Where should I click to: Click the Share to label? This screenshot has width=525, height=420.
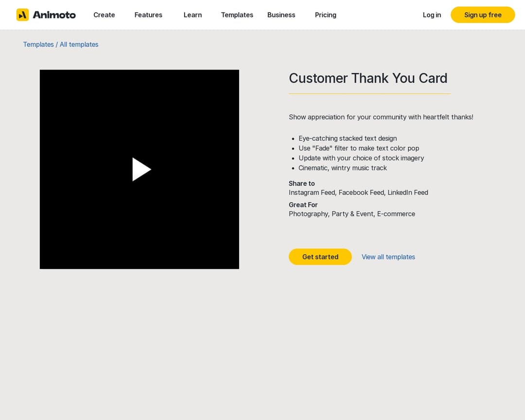tap(301, 183)
